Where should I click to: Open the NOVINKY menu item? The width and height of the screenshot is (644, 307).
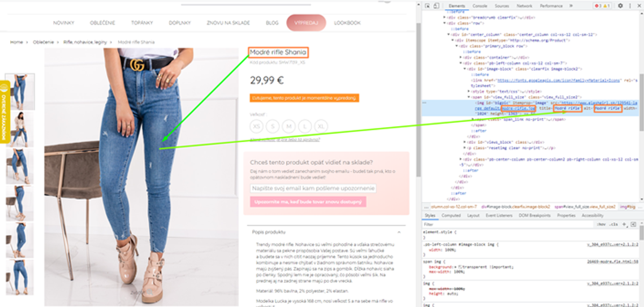63,23
